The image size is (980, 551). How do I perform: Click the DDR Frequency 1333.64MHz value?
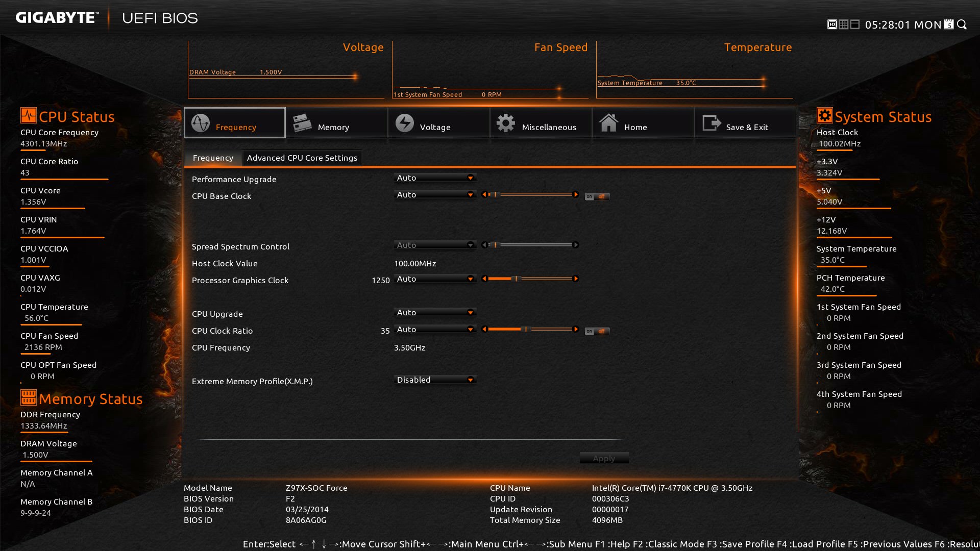[44, 425]
